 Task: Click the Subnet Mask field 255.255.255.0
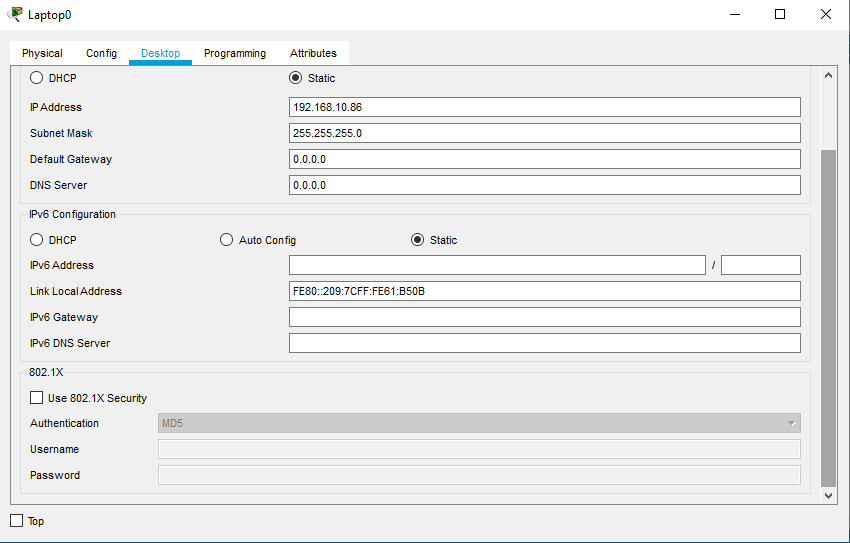point(544,133)
